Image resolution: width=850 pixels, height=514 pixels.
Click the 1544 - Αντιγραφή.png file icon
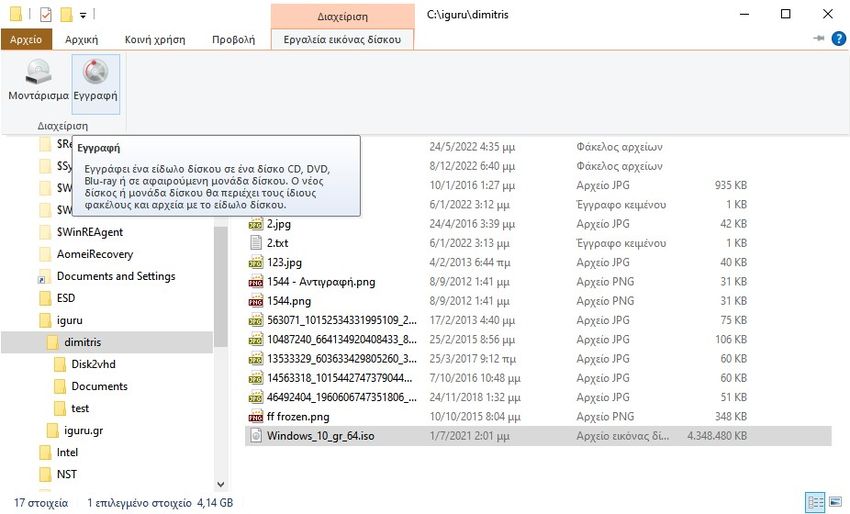[256, 281]
